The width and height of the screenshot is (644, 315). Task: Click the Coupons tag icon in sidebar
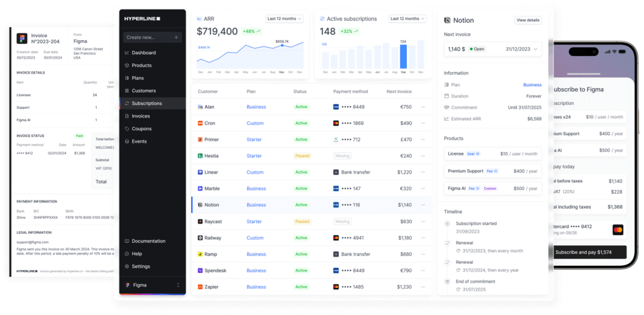[x=127, y=129]
